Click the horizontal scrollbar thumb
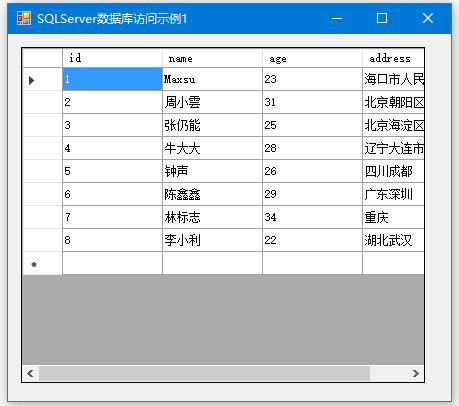The width and height of the screenshot is (459, 406). (x=204, y=373)
